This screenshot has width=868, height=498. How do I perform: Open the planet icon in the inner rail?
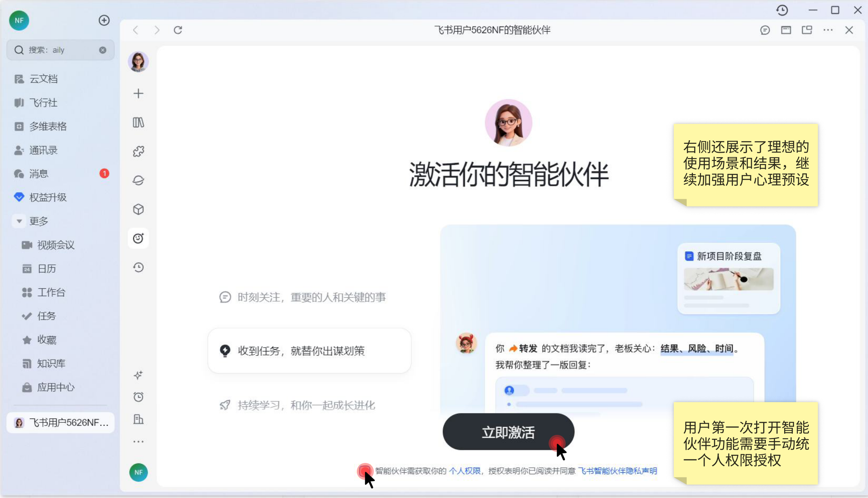coord(138,180)
